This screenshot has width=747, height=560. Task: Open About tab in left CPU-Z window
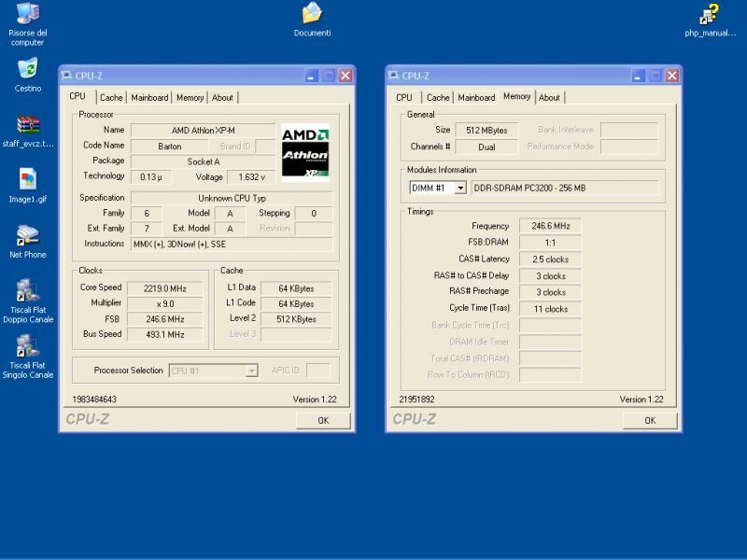click(222, 98)
